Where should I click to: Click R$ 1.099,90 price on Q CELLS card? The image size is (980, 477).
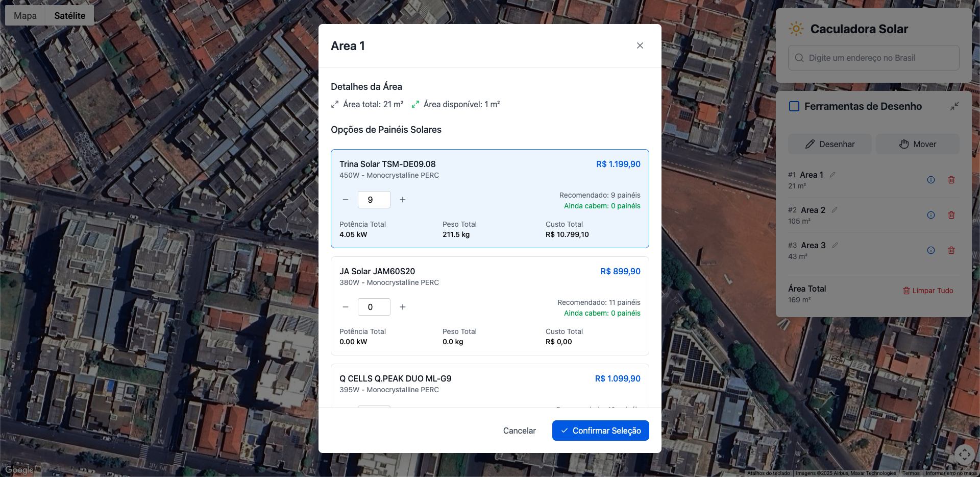click(x=618, y=378)
